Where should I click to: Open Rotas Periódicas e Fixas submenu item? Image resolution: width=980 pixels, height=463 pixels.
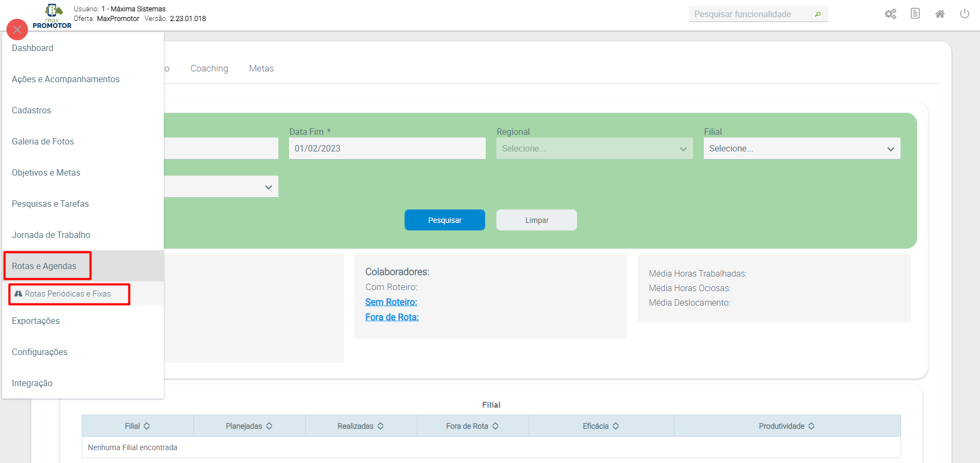click(68, 294)
